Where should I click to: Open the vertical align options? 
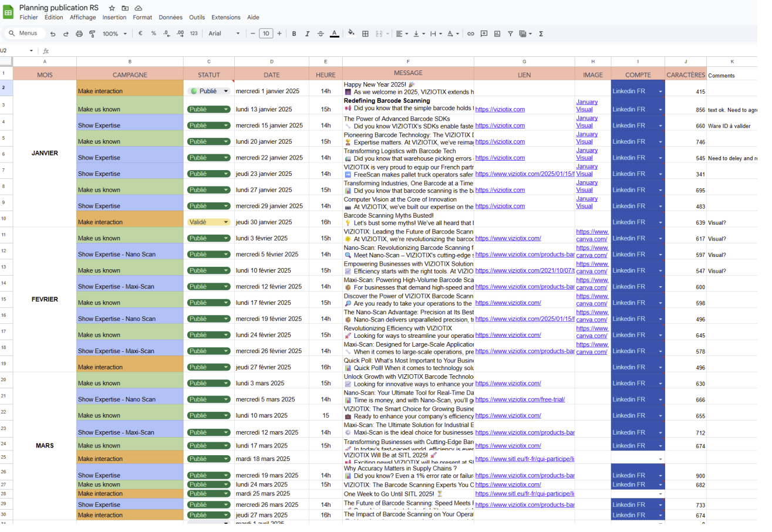tap(419, 33)
